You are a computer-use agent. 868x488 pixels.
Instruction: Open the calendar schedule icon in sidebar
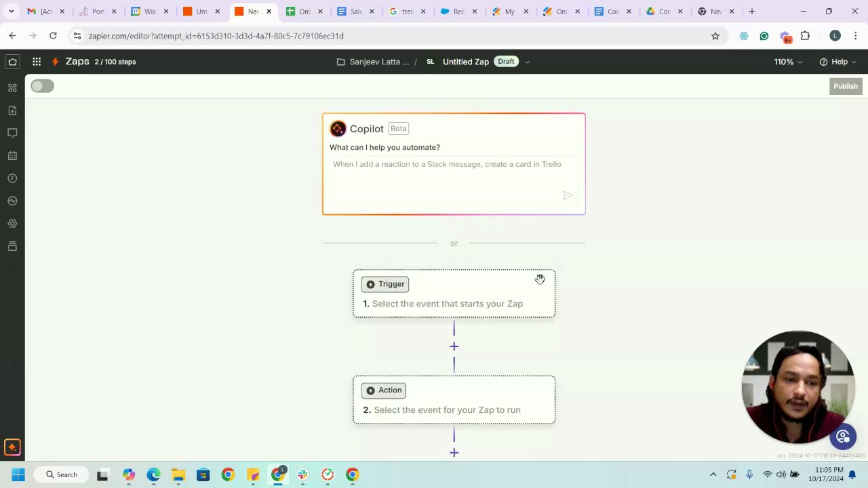pos(12,156)
